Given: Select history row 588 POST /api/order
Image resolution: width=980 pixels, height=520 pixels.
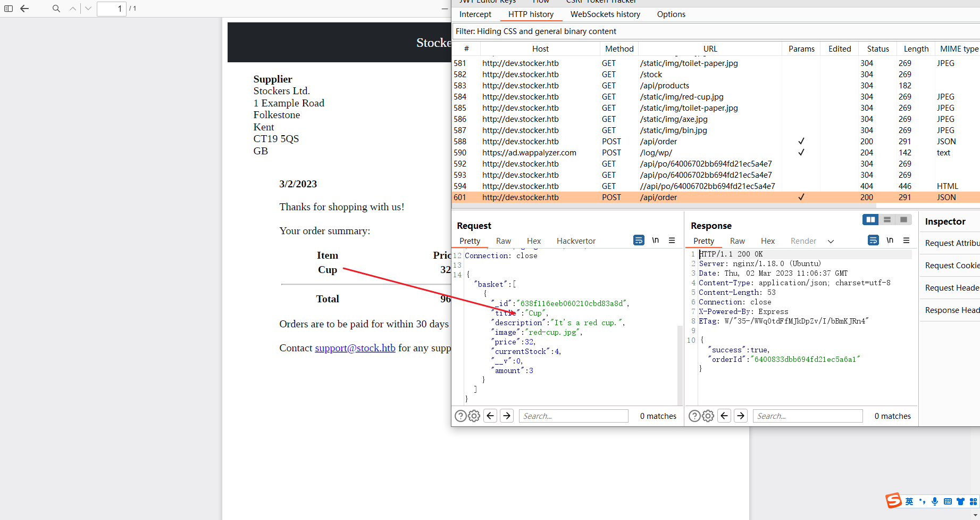Looking at the screenshot, I should pos(715,142).
